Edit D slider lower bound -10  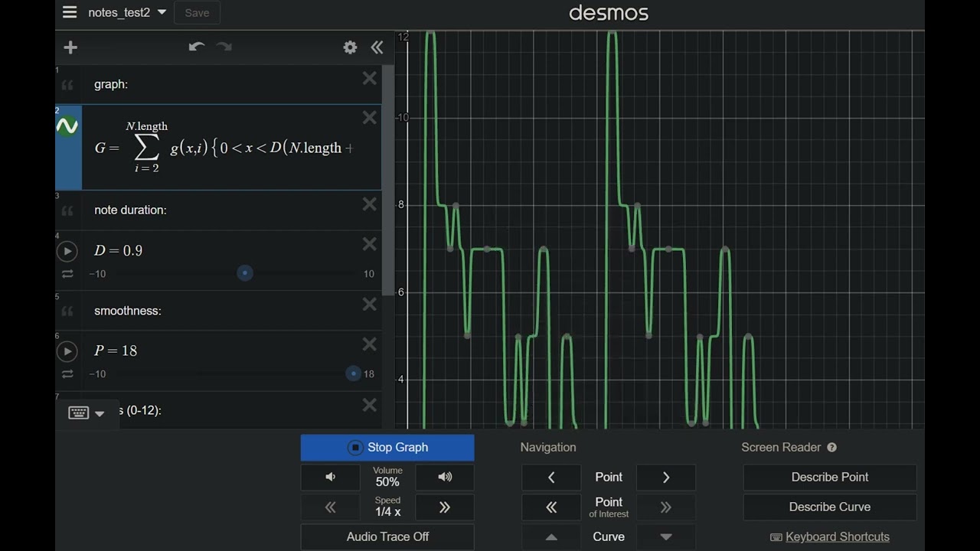(97, 274)
